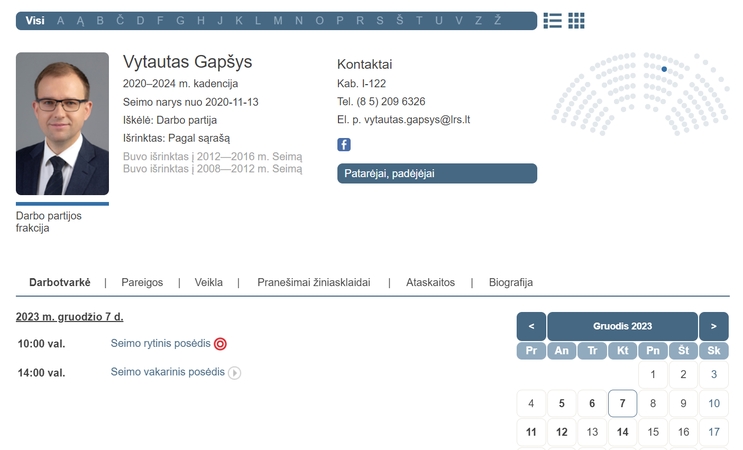The image size is (743, 450).
Task: Filter members by letter Š
Action: (x=400, y=20)
